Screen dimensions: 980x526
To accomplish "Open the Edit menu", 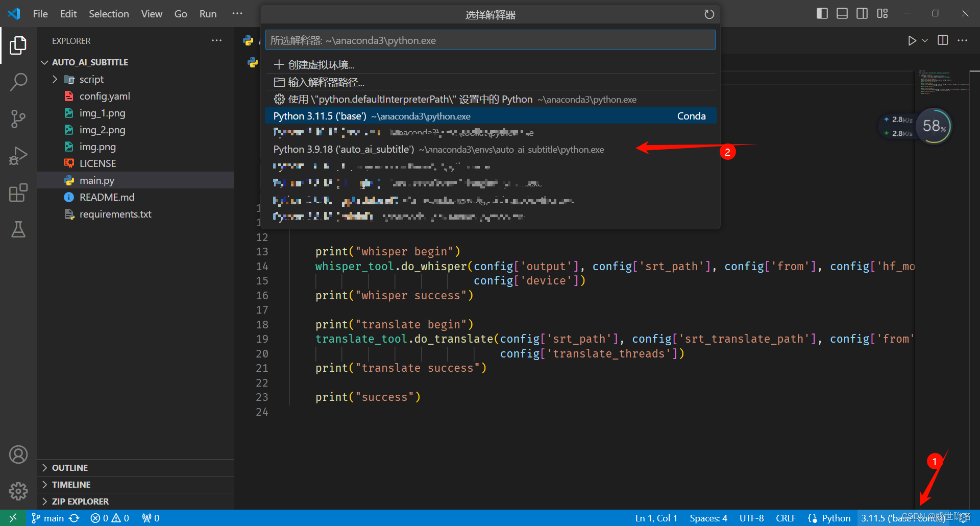I will click(x=68, y=14).
